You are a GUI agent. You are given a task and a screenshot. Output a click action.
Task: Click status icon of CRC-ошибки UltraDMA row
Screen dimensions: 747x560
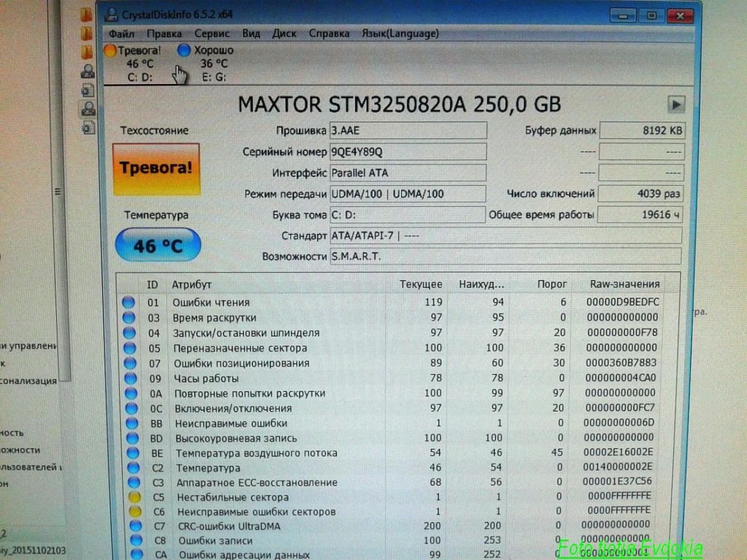135,526
